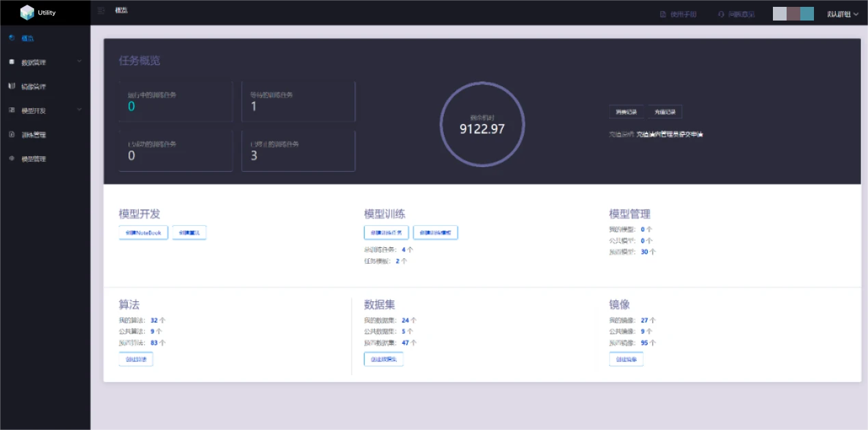868x430 pixels.
Task: Collapse the sidebar with the hamburger icon
Action: [x=101, y=11]
